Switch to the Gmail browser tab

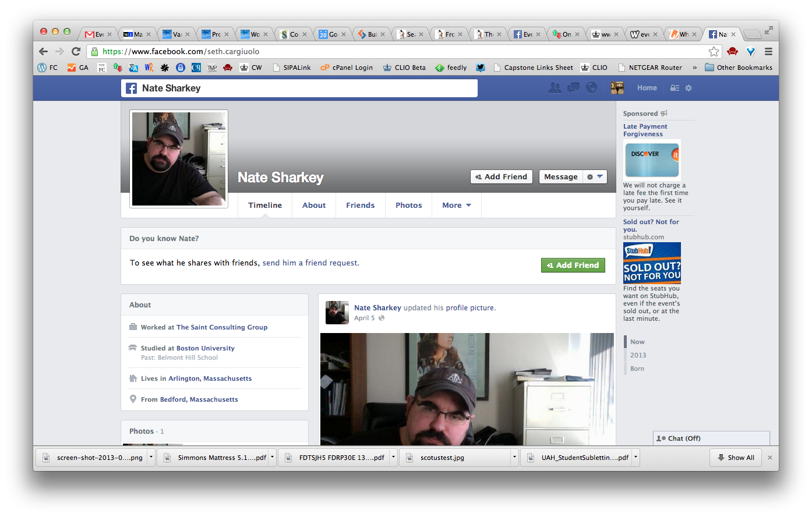point(97,34)
